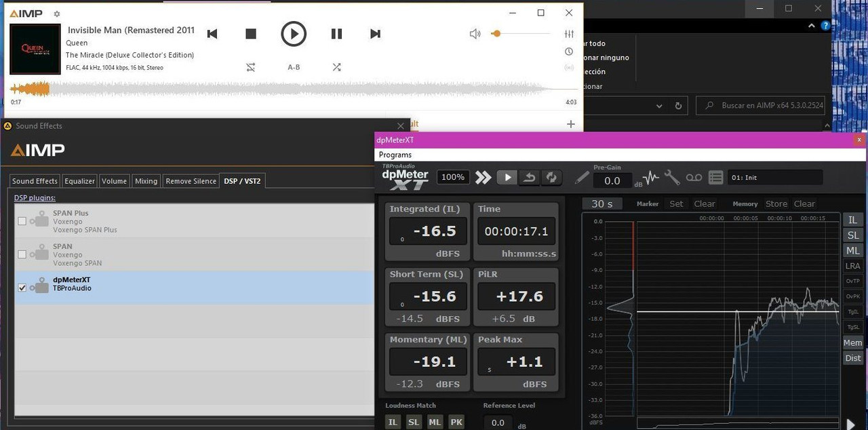Image resolution: width=868 pixels, height=430 pixels.
Task: Change the 30 s graph time range
Action: point(602,203)
